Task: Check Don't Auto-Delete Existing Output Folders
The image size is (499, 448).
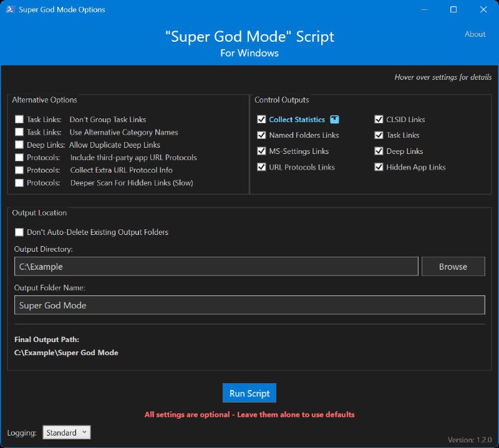Action: (19, 232)
